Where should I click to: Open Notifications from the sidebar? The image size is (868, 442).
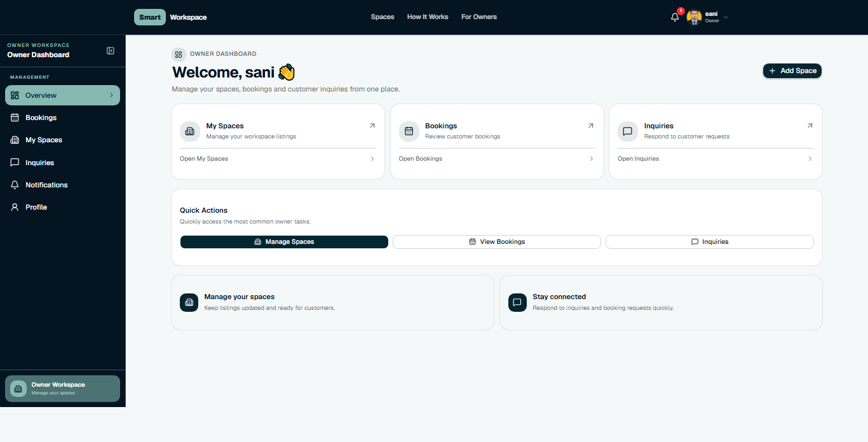tap(62, 185)
